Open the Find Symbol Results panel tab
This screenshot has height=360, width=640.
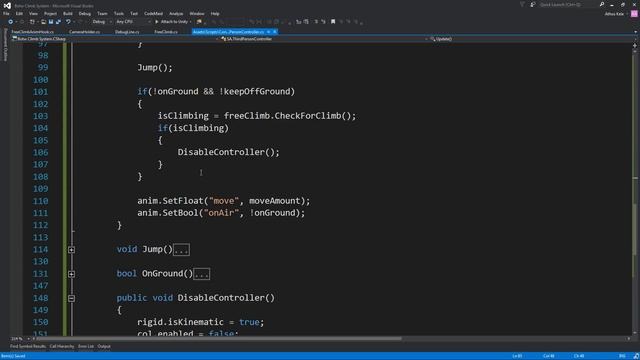(28, 347)
